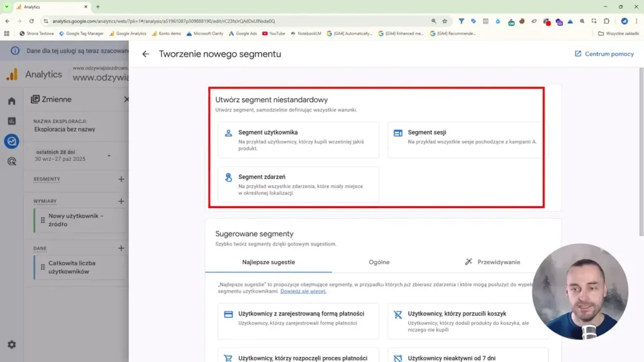The image size is (644, 362).
Task: Click the Segment sesji icon
Action: coord(398,133)
